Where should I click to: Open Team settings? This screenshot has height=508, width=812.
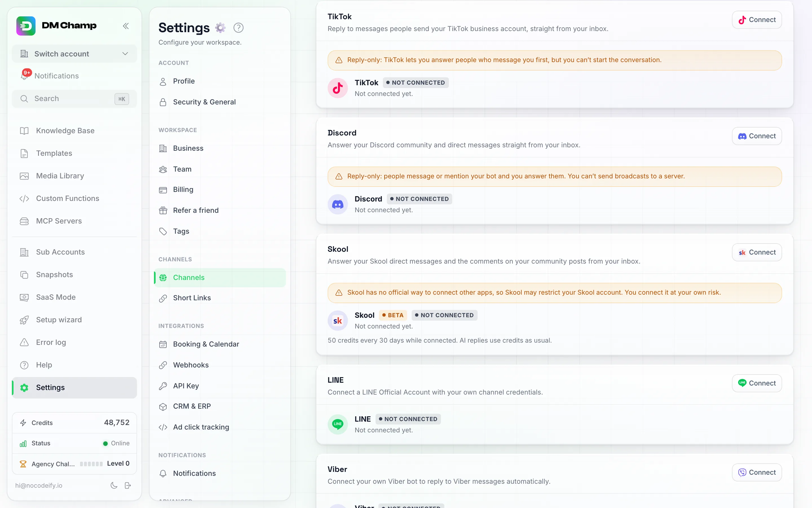(x=220, y=169)
